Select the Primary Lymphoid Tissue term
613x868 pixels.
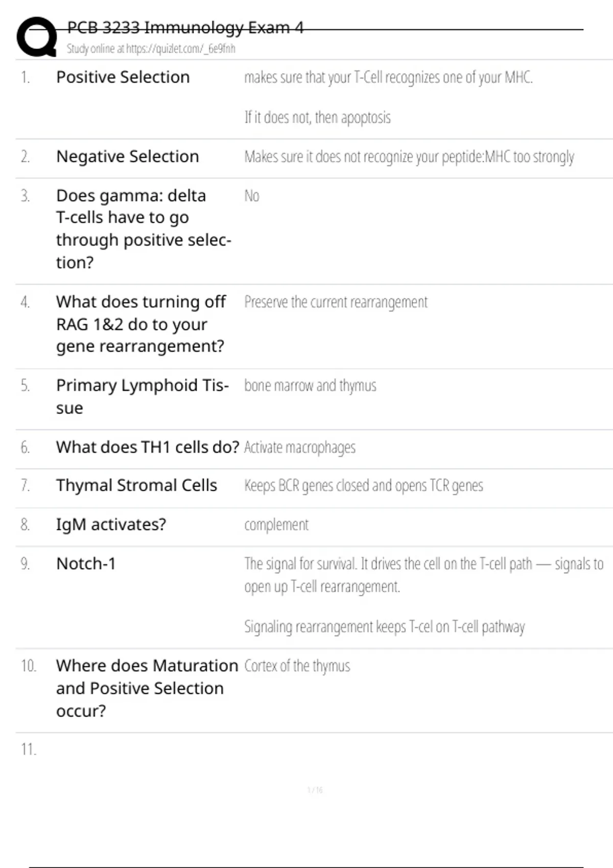(x=142, y=396)
